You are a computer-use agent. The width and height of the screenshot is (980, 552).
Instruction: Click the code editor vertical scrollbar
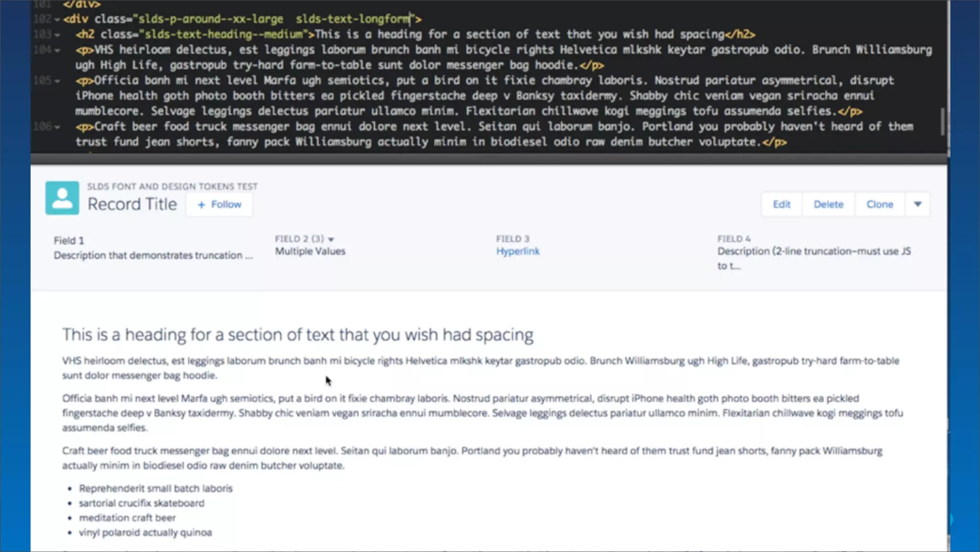[x=943, y=122]
